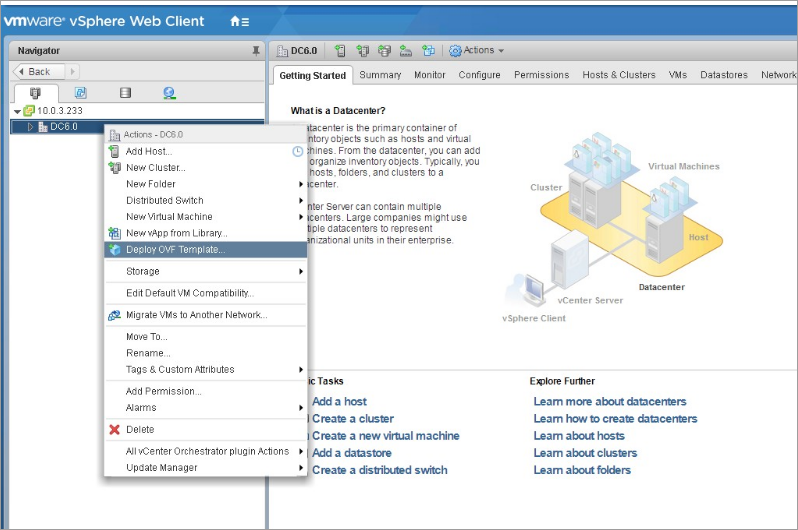Viewport: 798px width, 530px height.
Task: Click Deploy OVF toolbar icon before Actions
Action: pos(429,50)
